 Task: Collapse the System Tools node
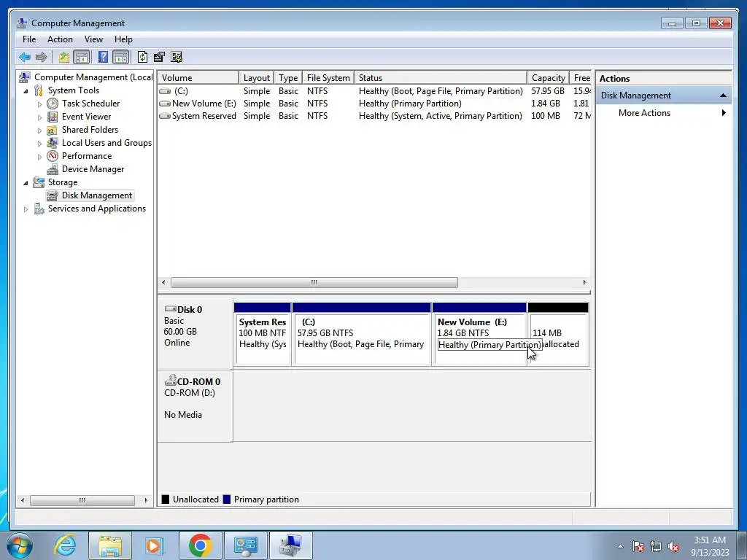[x=26, y=90]
